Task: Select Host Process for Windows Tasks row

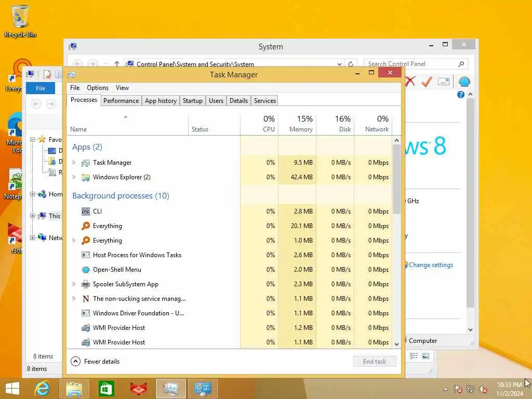Action: click(x=230, y=255)
